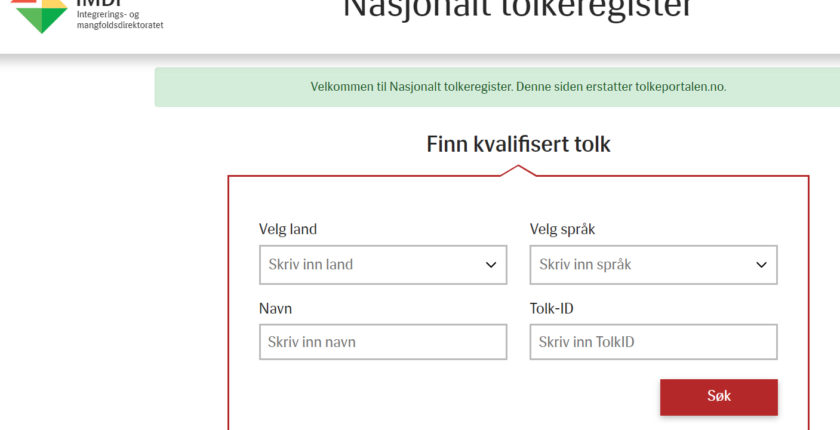Click the green Velkommen til Nasjonalt tolkeregister banner

pos(497,87)
